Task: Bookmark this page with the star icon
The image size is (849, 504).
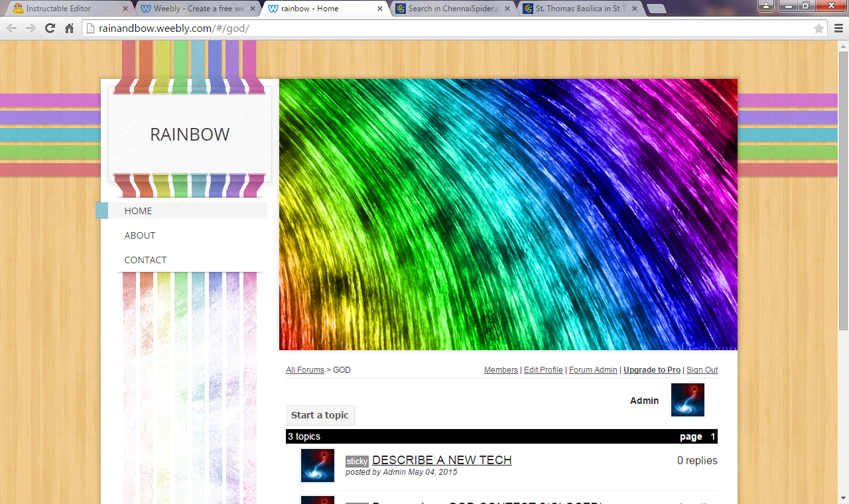Action: pyautogui.click(x=818, y=29)
